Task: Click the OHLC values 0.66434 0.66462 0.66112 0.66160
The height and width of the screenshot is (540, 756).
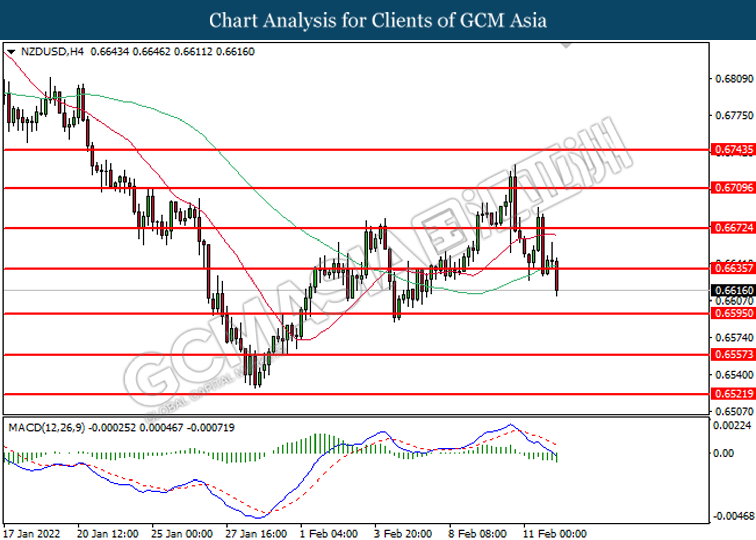Action: (x=172, y=52)
